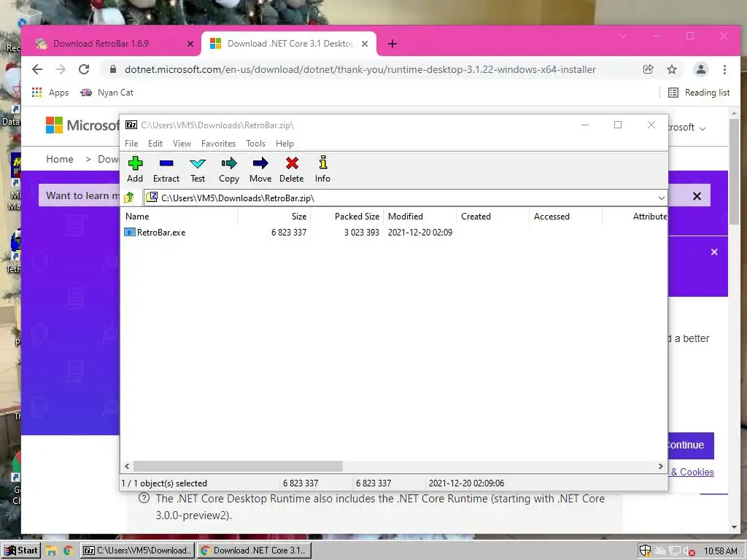Click the Home breadcrumb on Microsoft page

tap(60, 159)
